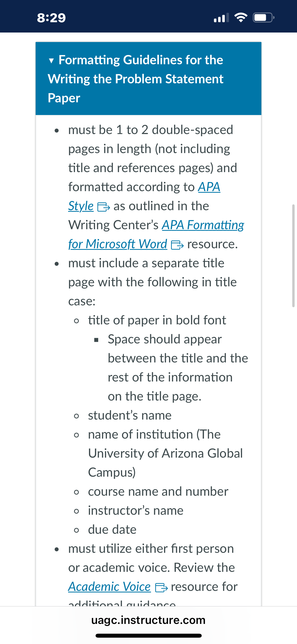Screen dimensions: 297x644
Task: Tap the cellular signal bars icon
Action: click(x=221, y=18)
